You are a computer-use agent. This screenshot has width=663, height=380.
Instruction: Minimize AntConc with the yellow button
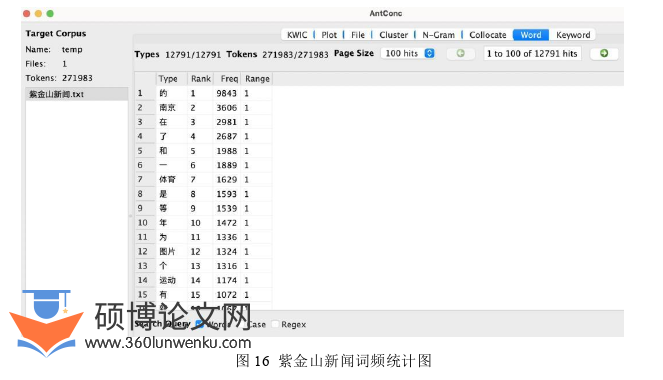(x=38, y=14)
